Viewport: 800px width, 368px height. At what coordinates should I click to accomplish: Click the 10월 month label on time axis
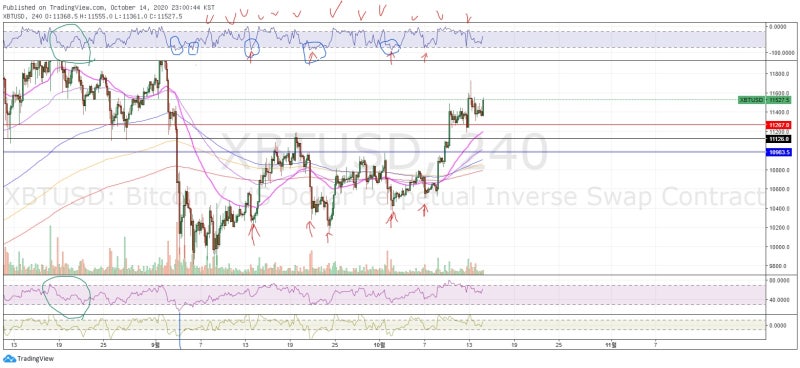(379, 345)
